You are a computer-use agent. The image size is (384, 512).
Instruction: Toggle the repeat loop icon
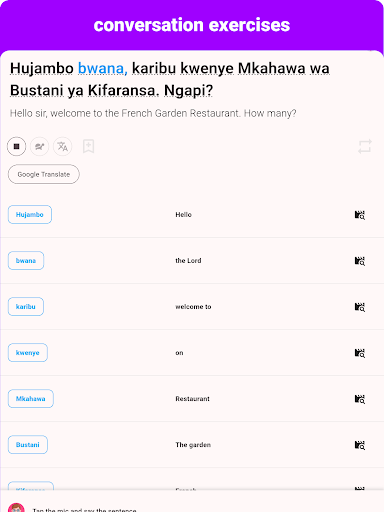coord(365,146)
